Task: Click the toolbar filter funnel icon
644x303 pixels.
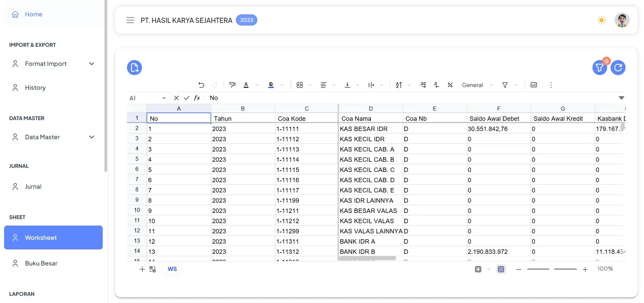Action: click(505, 85)
